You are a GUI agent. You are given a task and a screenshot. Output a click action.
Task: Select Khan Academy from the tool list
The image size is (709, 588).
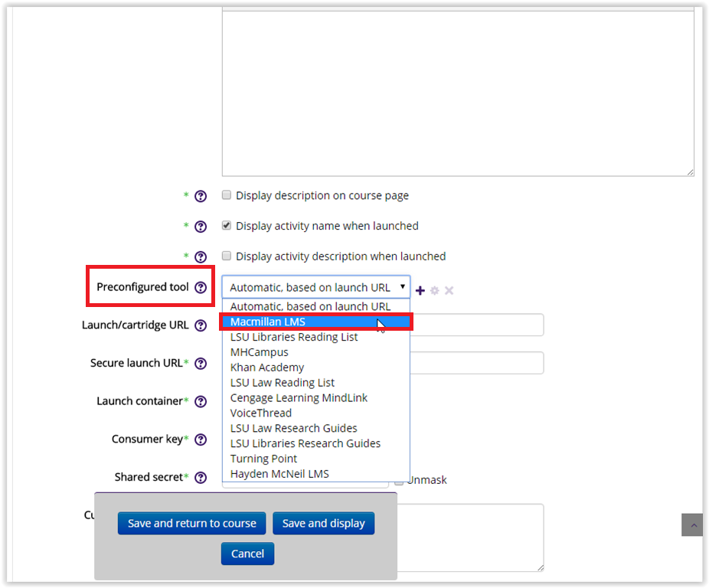click(x=316, y=367)
